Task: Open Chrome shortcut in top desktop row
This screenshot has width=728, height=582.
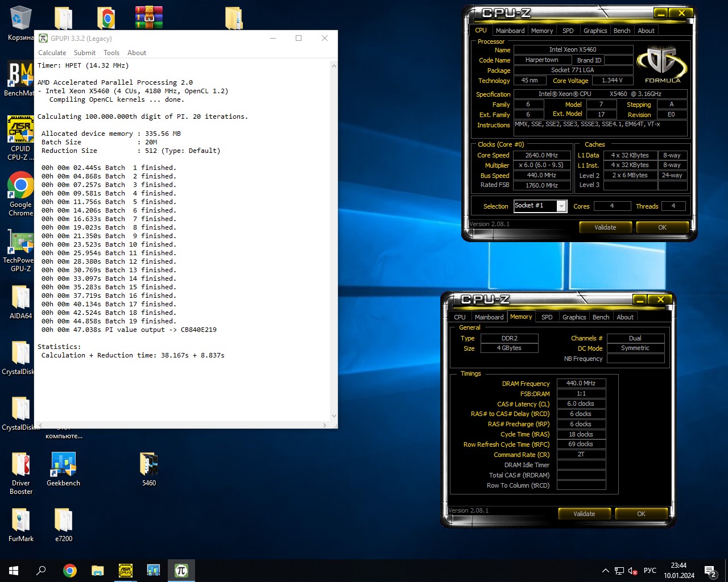Action: (106, 18)
